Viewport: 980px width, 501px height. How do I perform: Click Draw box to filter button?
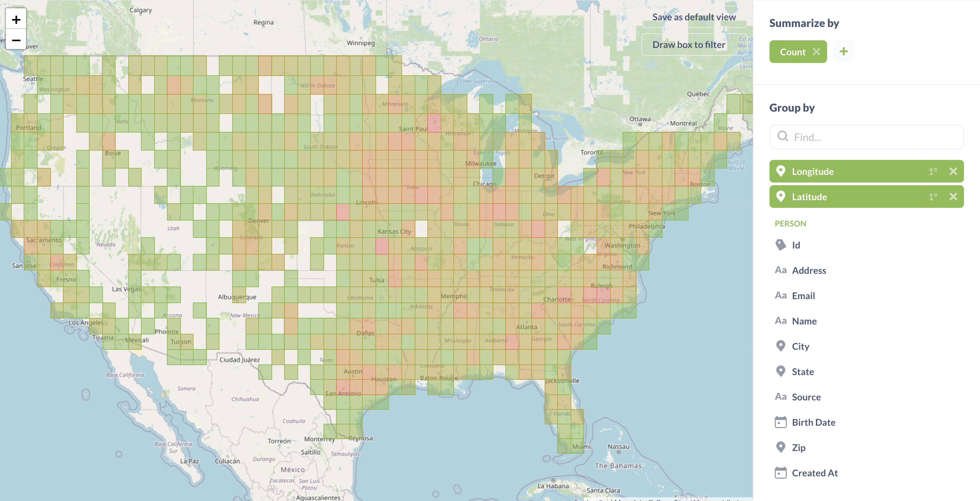coord(689,45)
